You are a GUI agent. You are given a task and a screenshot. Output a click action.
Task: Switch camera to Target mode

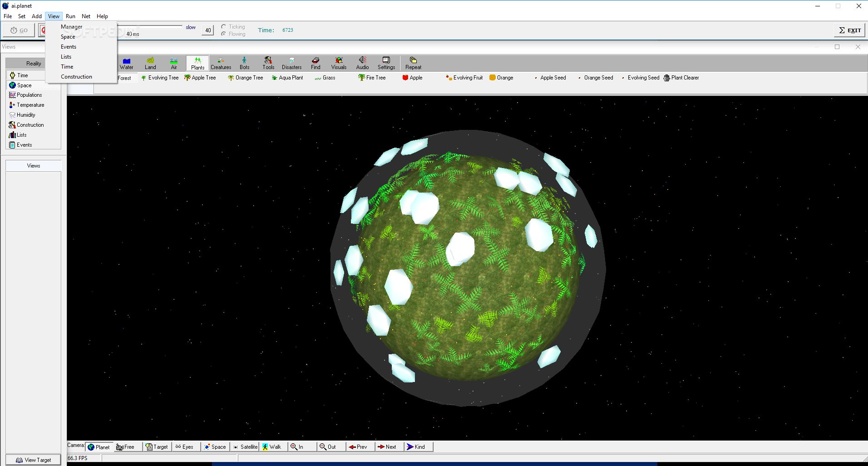(x=157, y=447)
